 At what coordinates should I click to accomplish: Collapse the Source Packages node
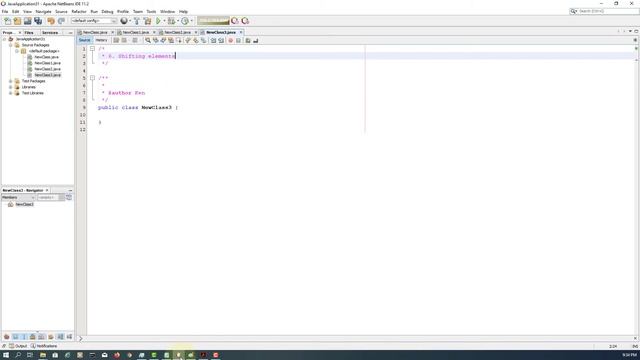click(x=11, y=45)
